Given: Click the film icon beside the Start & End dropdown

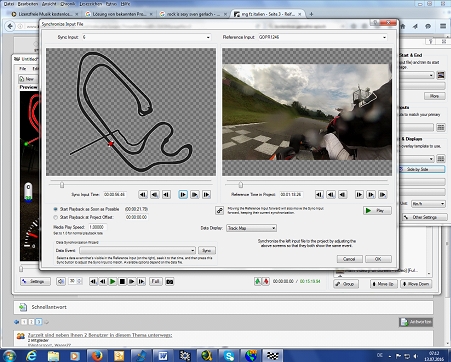Looking at the screenshot, I should pyautogui.click(x=441, y=75).
